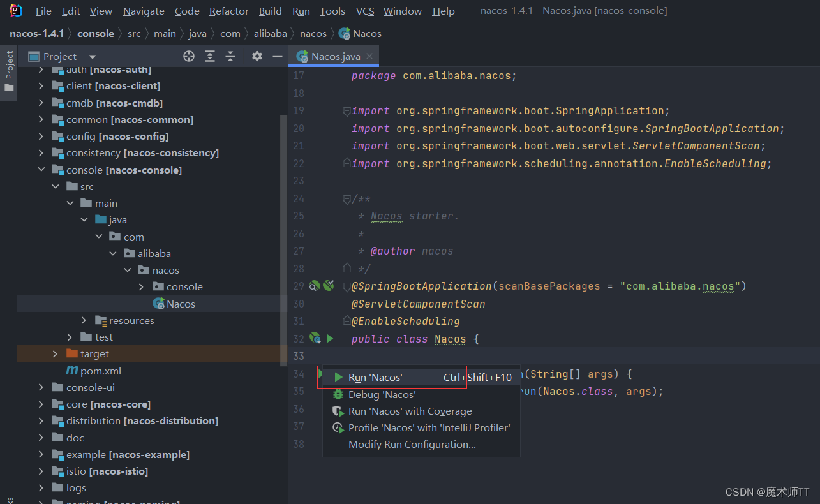This screenshot has width=820, height=504.
Task: Select Modify Run Configuration...
Action: click(x=421, y=444)
